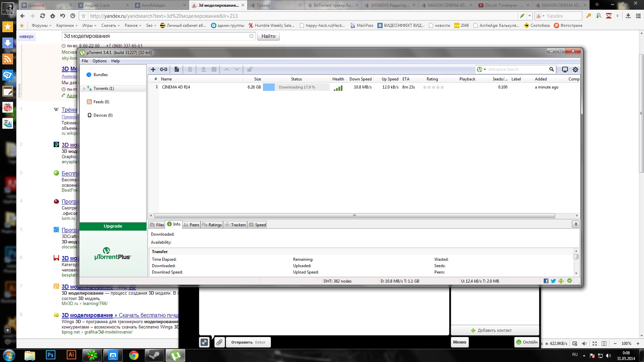644x362 pixels.
Task: Bookmark page with address bar star
Action: 84,16
